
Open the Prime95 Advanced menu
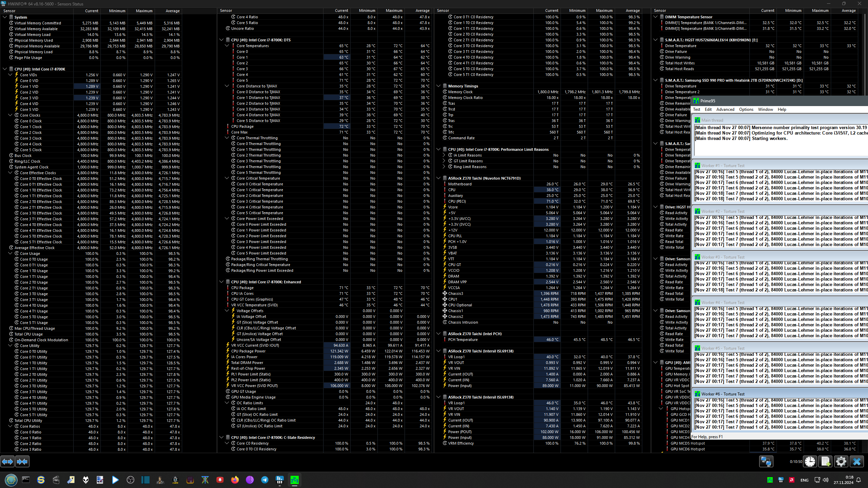click(725, 109)
